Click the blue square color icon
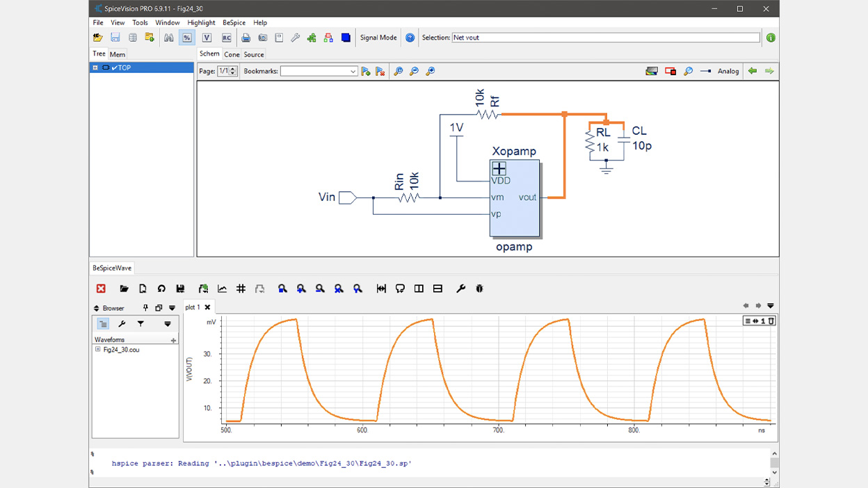Image resolution: width=868 pixels, height=488 pixels. pos(346,38)
